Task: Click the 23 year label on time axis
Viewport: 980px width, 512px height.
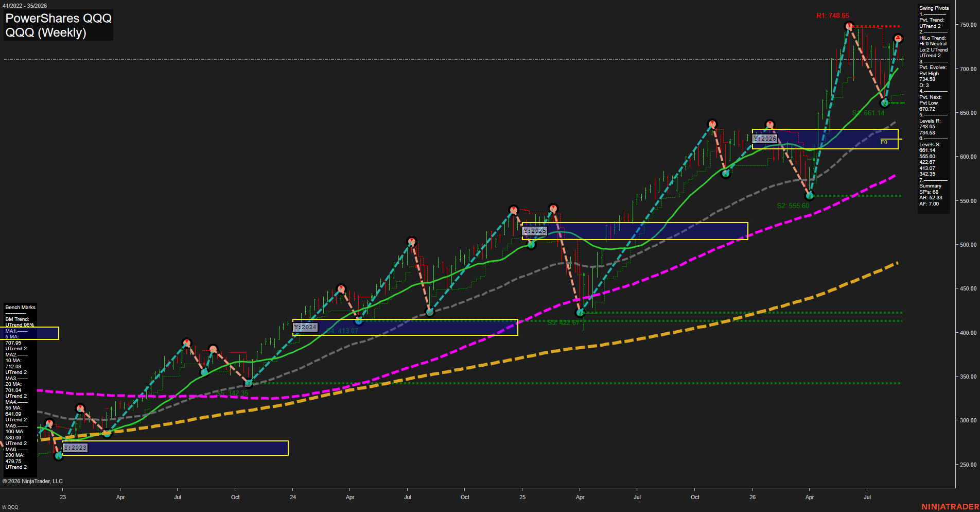Action: point(63,497)
